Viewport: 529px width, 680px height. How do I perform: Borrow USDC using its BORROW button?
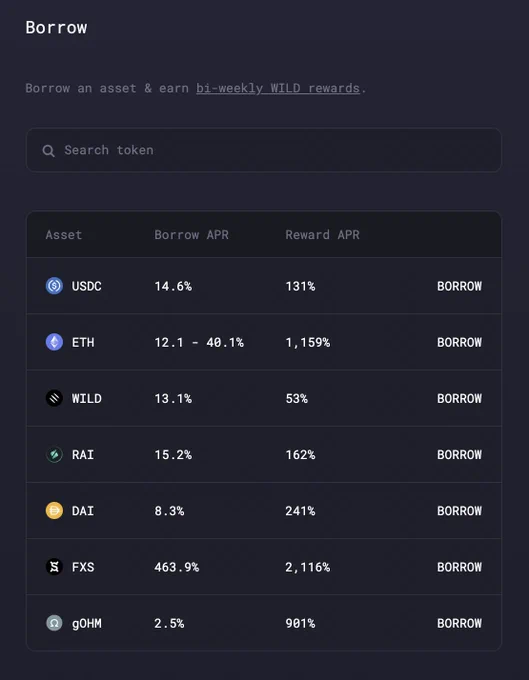(459, 286)
